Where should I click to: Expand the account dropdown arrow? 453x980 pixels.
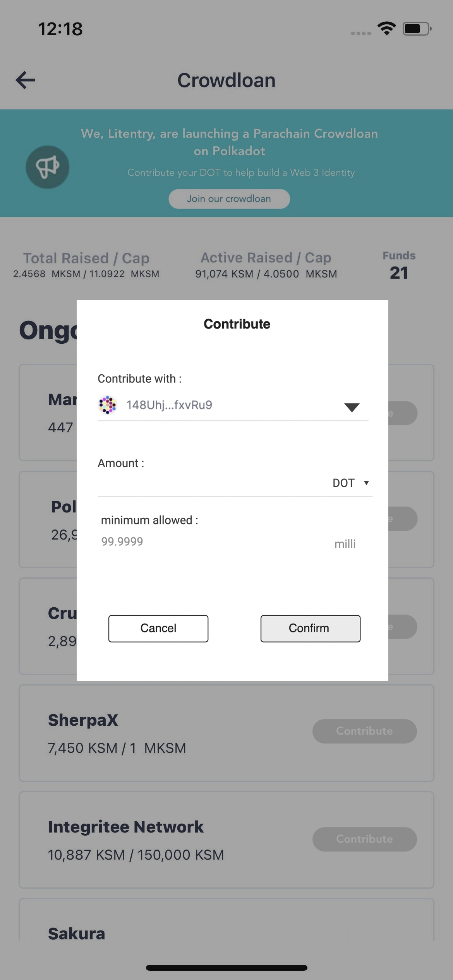coord(351,407)
